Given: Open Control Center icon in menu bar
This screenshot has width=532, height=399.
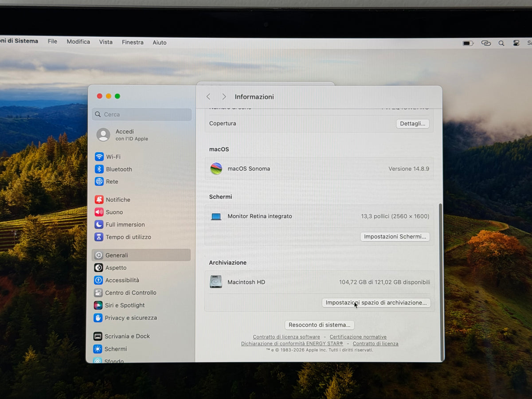Looking at the screenshot, I should coord(516,43).
